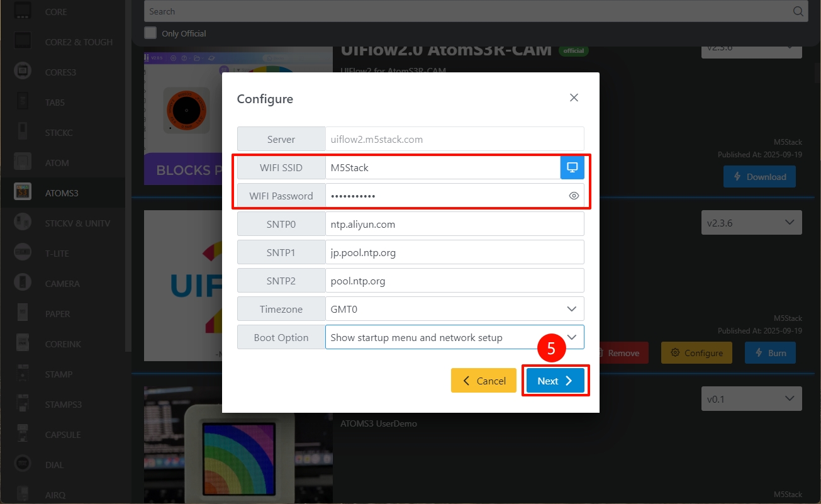The width and height of the screenshot is (821, 504).
Task: Click the UIFlow2.0 AtomS3R-CAM title
Action: [x=446, y=50]
